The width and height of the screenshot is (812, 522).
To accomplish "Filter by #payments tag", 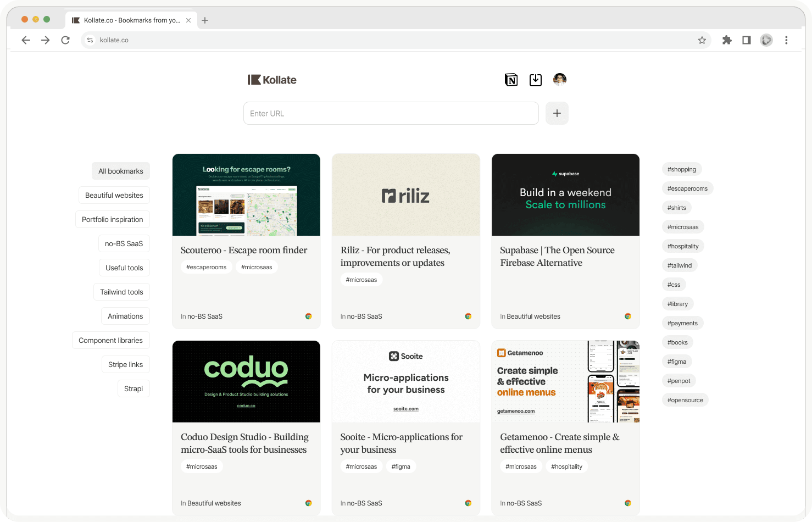I will click(x=683, y=323).
